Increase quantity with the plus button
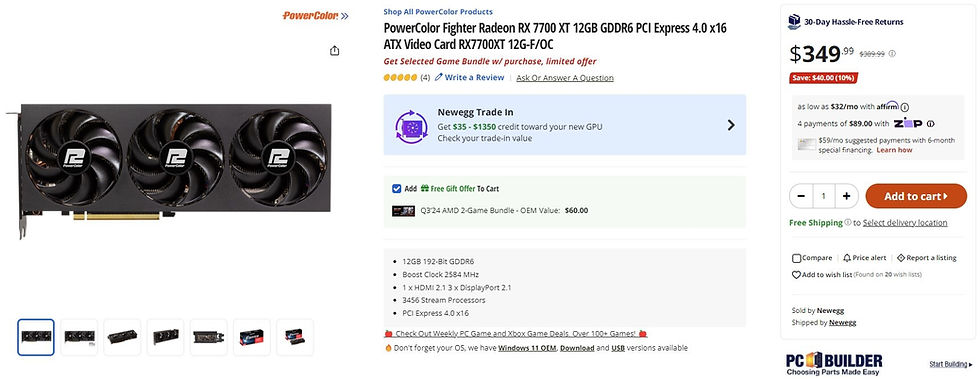 pyautogui.click(x=846, y=196)
